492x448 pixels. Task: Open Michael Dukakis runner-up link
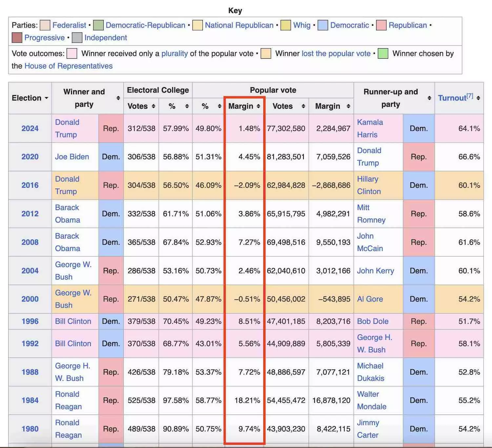pyautogui.click(x=371, y=372)
